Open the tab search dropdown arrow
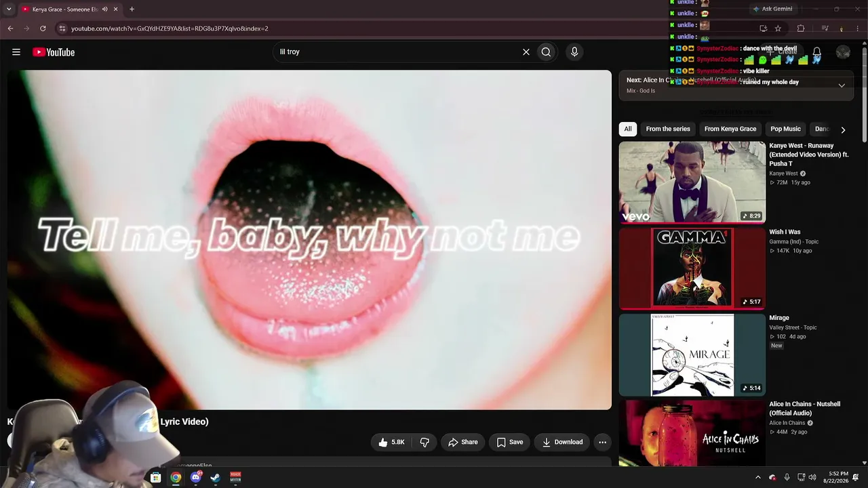The height and width of the screenshot is (488, 868). click(x=8, y=9)
